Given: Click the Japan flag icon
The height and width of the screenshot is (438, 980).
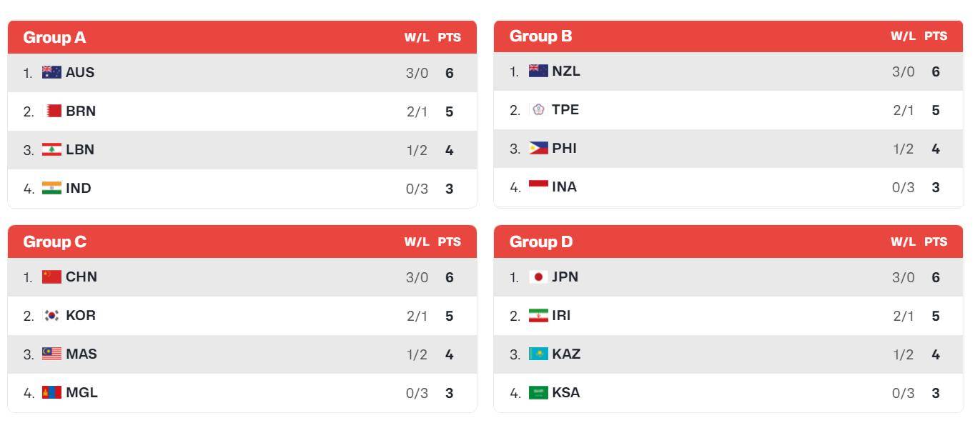Looking at the screenshot, I should (x=538, y=277).
